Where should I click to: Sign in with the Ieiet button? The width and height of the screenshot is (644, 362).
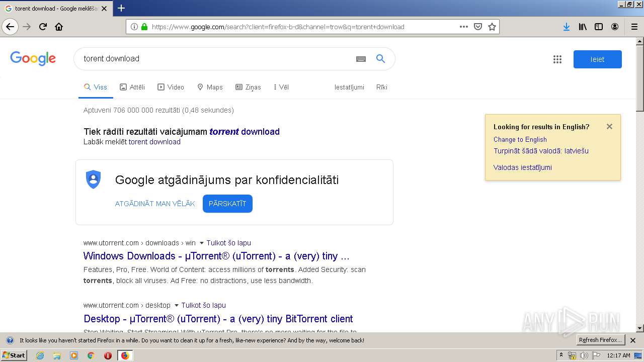(598, 59)
